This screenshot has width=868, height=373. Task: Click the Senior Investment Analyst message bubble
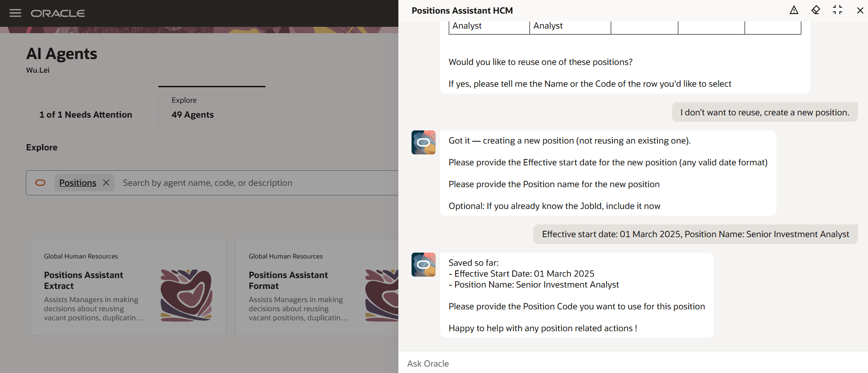coord(695,234)
